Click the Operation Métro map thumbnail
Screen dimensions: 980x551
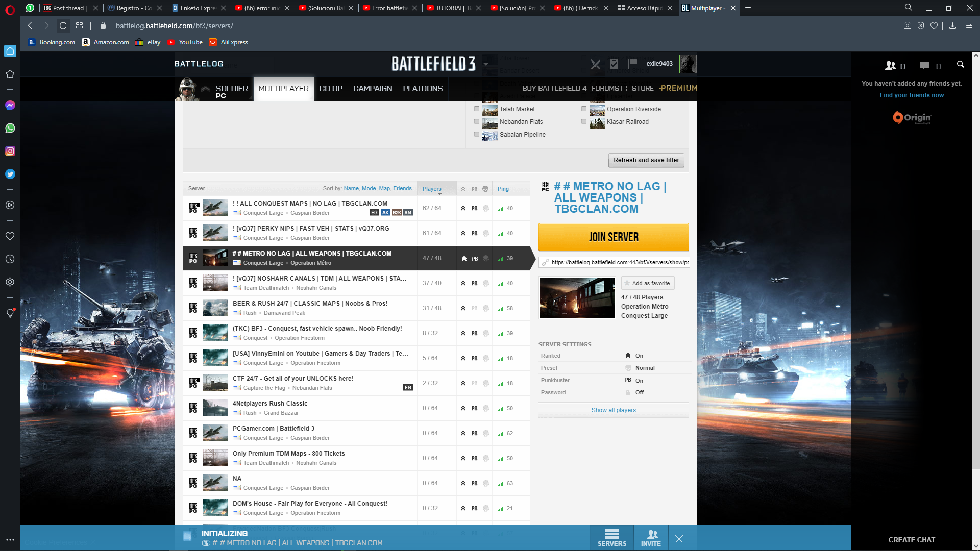[577, 297]
